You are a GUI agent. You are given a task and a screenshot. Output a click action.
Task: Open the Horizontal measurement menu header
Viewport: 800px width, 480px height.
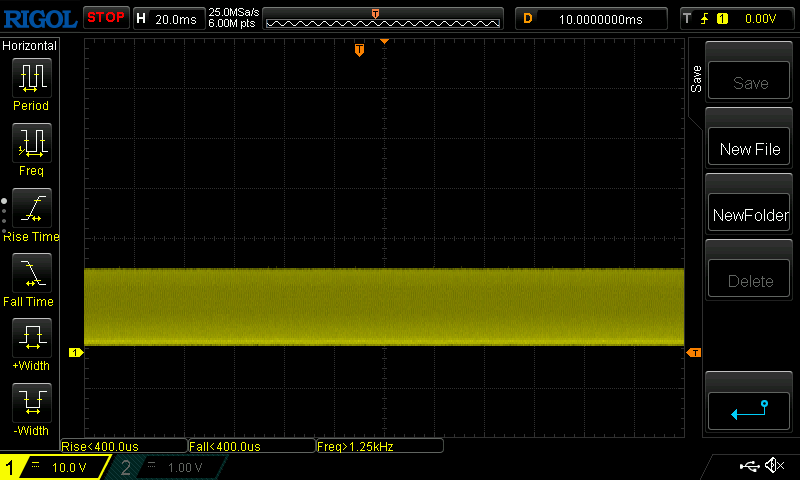(30, 46)
